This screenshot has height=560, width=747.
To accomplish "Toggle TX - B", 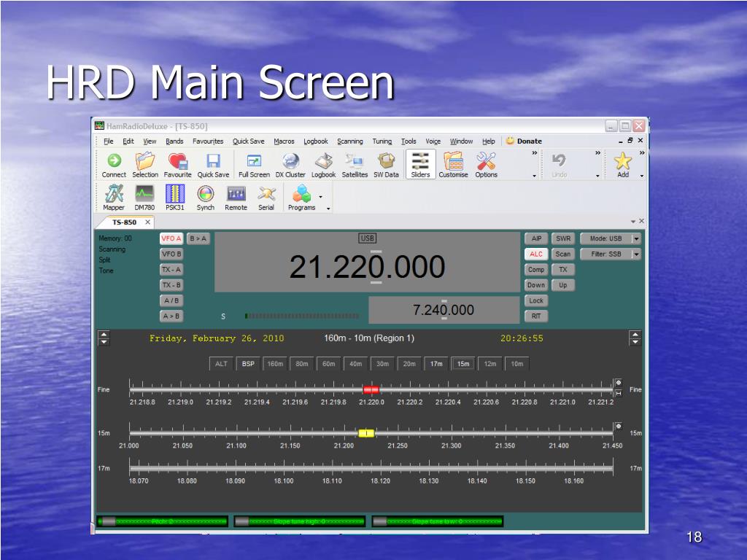I will 171,285.
